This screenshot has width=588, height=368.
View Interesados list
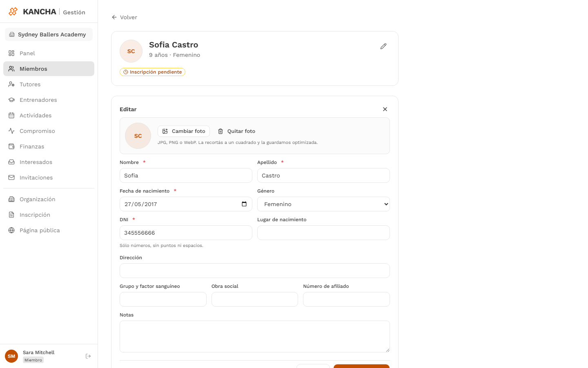pos(49,162)
